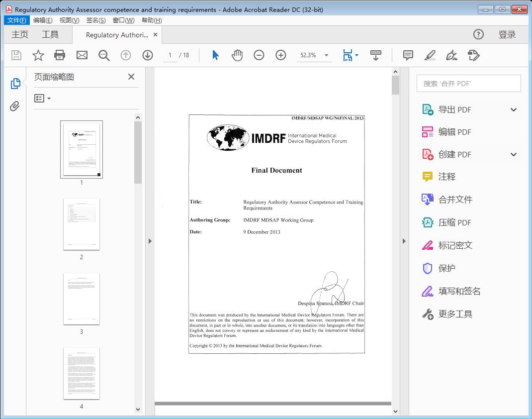Activate the text Highlight tool
The height and width of the screenshot is (419, 532).
pyautogui.click(x=430, y=55)
